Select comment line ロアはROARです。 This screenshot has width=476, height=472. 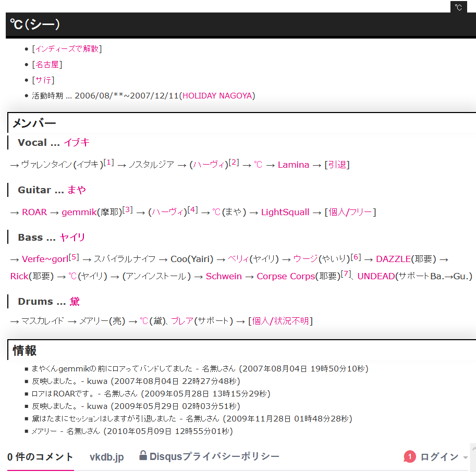(x=151, y=394)
